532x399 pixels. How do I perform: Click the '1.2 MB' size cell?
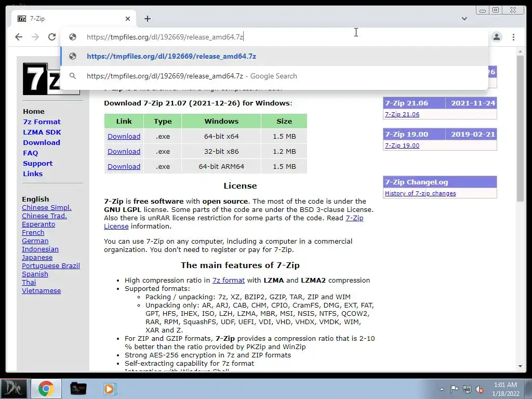click(x=284, y=151)
